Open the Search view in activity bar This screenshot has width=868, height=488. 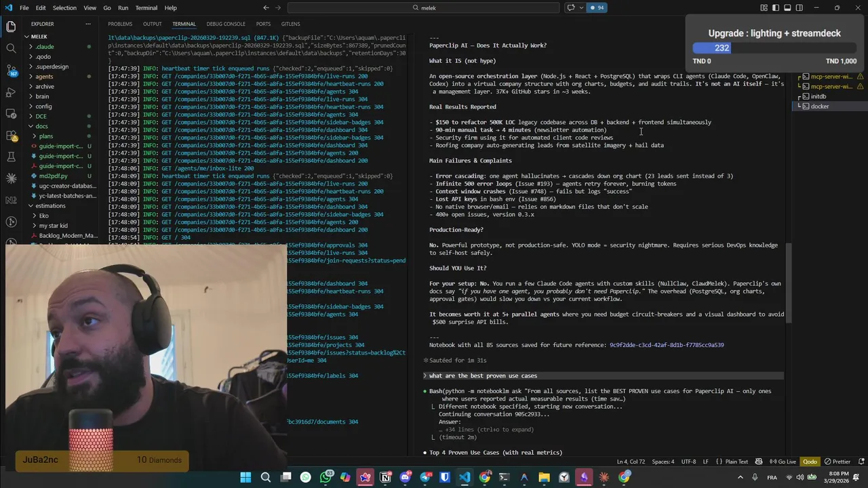(11, 48)
